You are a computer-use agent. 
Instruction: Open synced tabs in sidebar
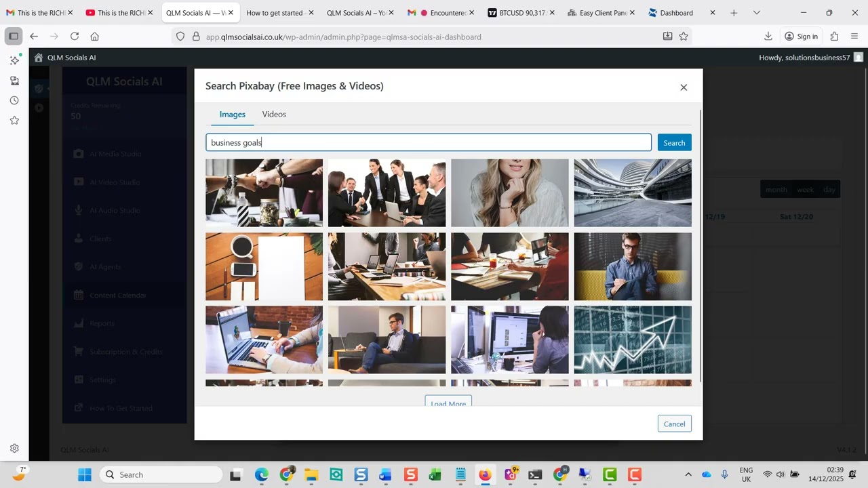click(14, 81)
